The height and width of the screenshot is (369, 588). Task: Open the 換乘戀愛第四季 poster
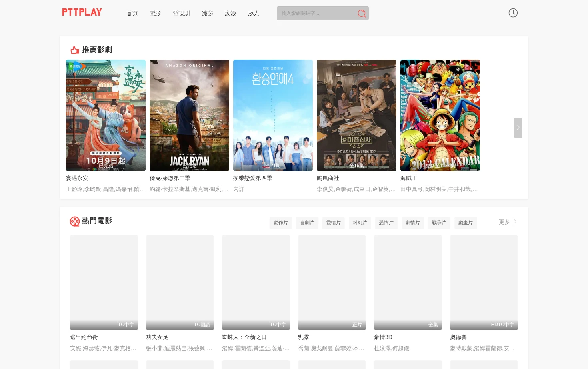(273, 115)
